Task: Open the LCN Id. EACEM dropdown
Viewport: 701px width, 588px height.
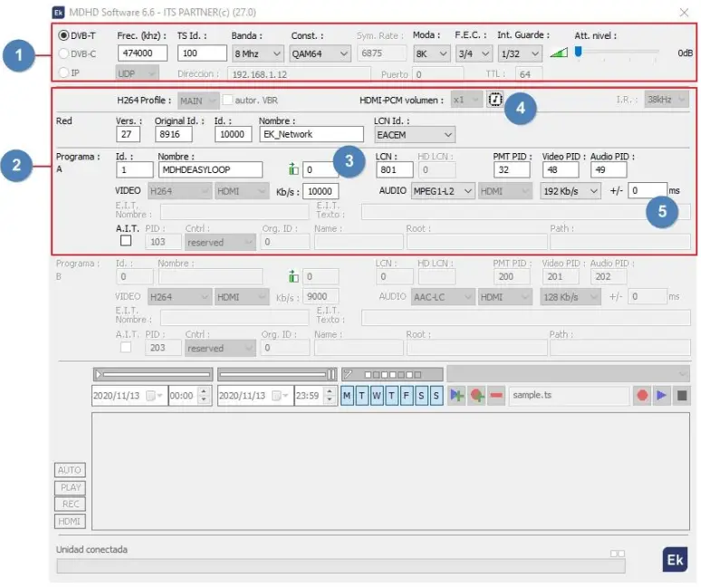Action: point(414,134)
